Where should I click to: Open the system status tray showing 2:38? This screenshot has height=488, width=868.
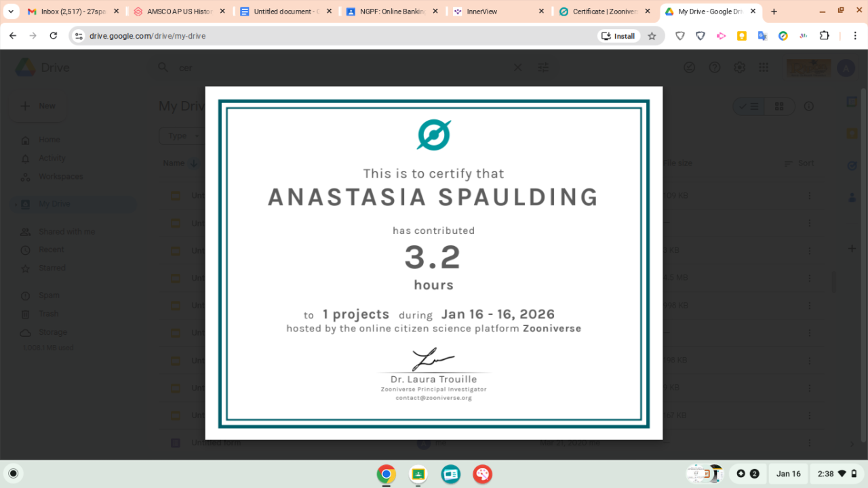pos(837,474)
